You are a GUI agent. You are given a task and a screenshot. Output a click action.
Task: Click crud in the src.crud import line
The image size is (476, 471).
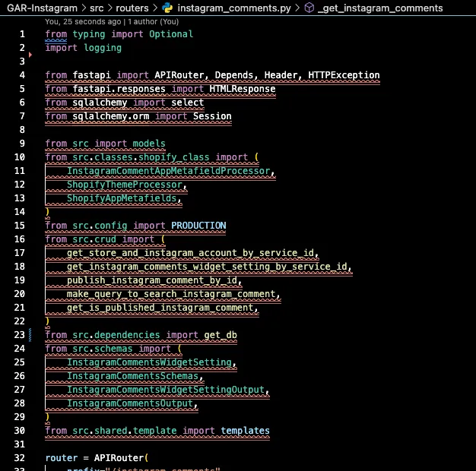(x=105, y=239)
